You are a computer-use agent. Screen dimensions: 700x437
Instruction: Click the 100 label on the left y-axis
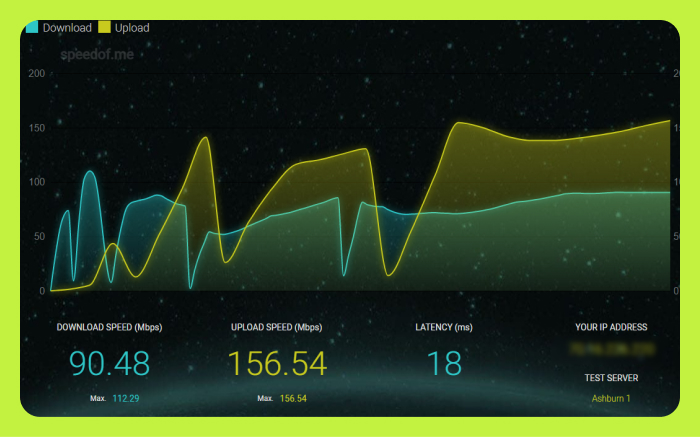click(36, 182)
